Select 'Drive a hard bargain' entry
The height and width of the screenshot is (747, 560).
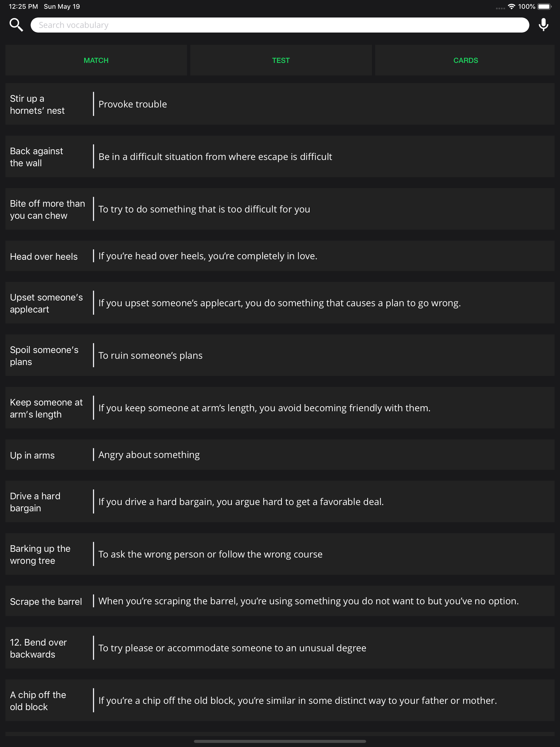click(280, 501)
